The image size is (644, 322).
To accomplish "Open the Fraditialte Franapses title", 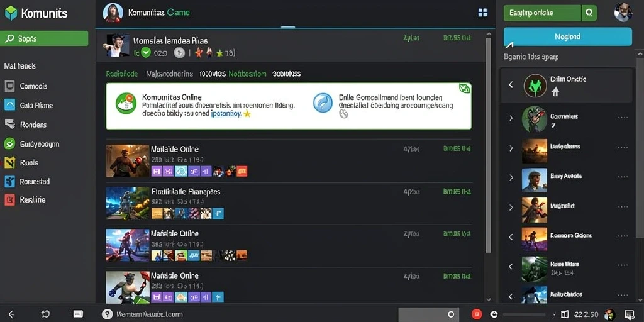I will point(186,191).
